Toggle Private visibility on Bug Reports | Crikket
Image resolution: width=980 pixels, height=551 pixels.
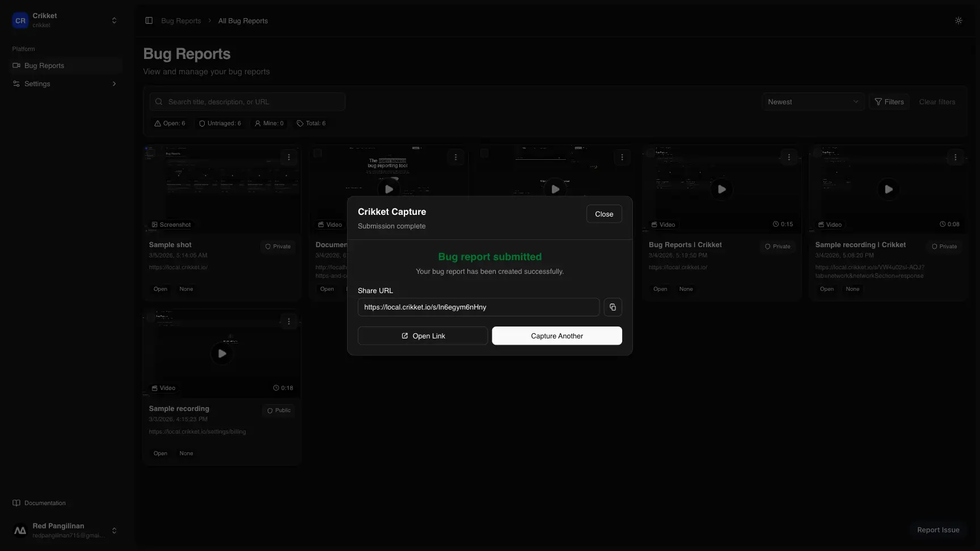pos(778,247)
